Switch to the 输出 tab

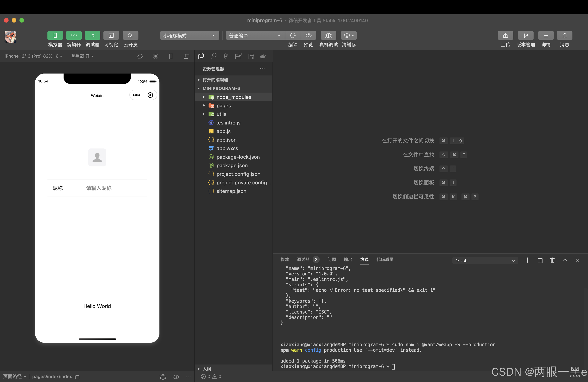point(348,259)
